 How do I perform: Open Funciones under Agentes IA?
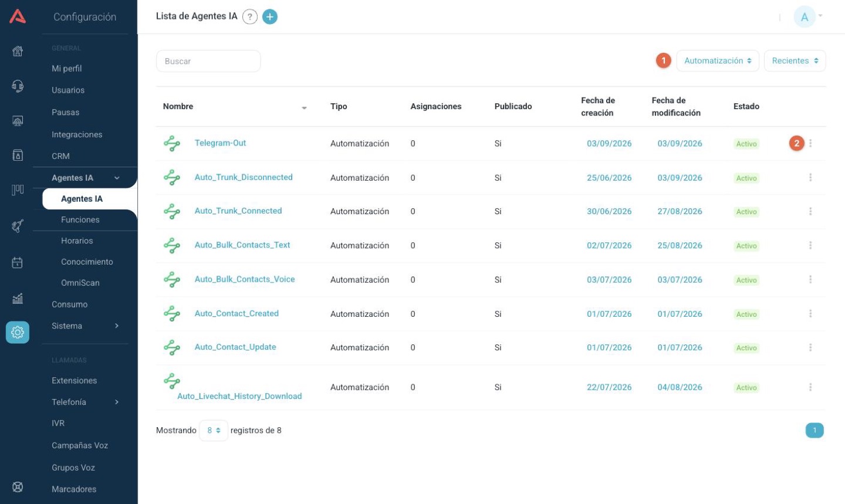pos(80,219)
